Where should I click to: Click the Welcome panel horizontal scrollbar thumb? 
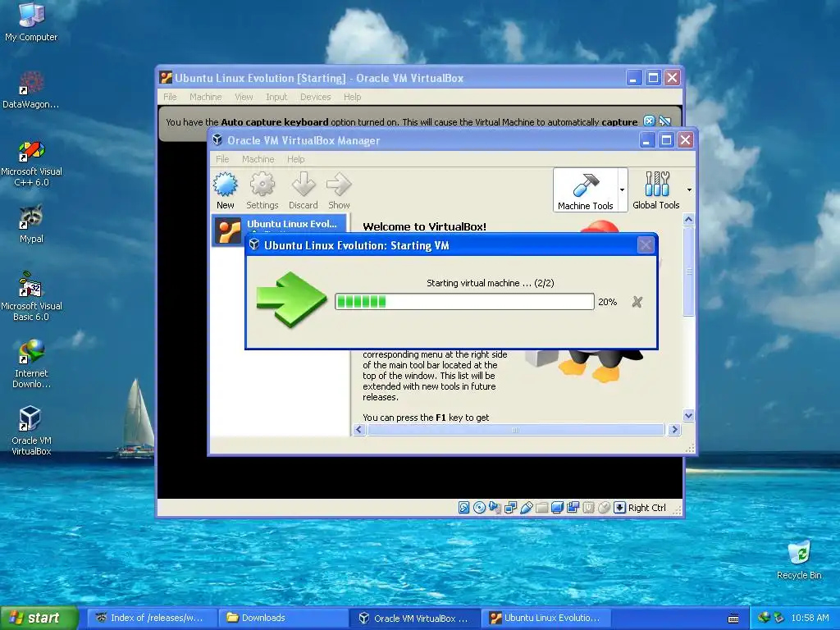pyautogui.click(x=516, y=430)
